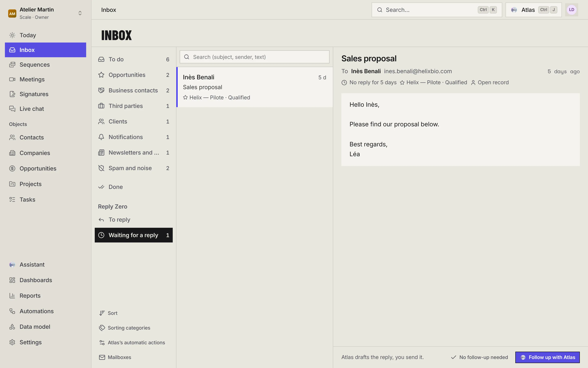The width and height of the screenshot is (588, 368).
Task: Focus the global Search... box
Action: (x=437, y=10)
